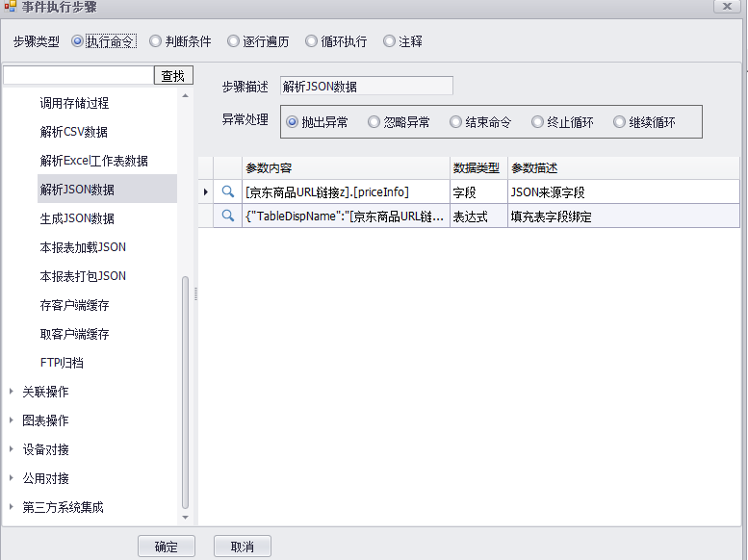The image size is (748, 560).
Task: Expand the 第三方系统集成 tree node
Action: coord(12,507)
